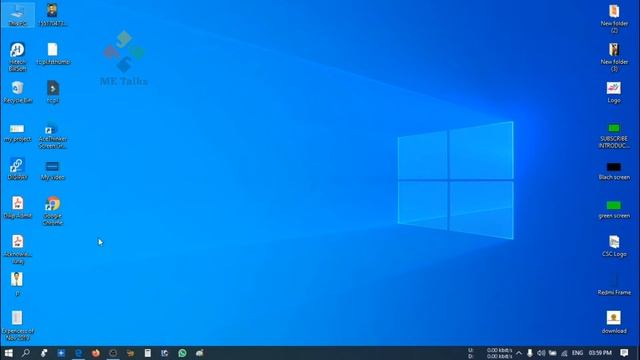Select the Black screen file
Viewport: 640px width, 360px height.
[x=614, y=171]
